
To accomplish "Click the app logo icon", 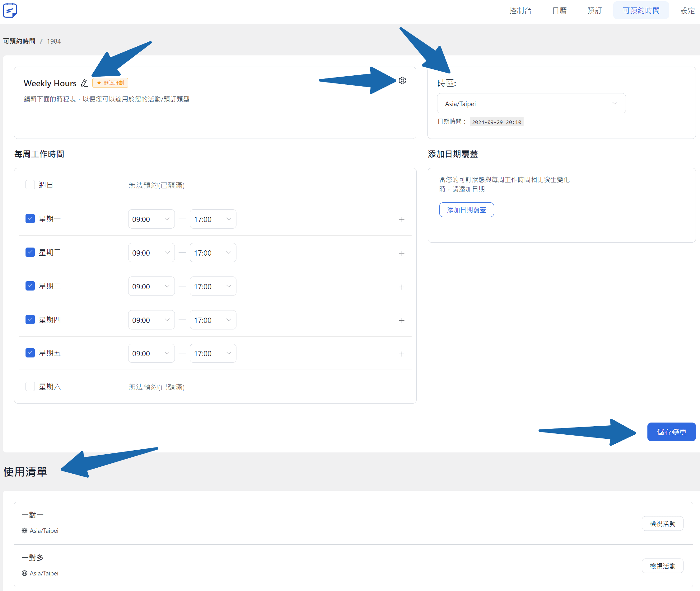I will [10, 10].
